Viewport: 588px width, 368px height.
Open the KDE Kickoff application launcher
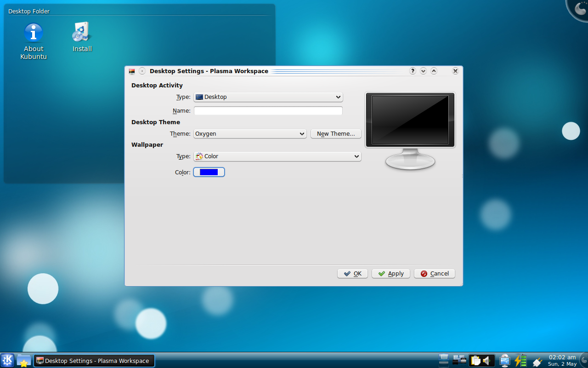pyautogui.click(x=7, y=360)
